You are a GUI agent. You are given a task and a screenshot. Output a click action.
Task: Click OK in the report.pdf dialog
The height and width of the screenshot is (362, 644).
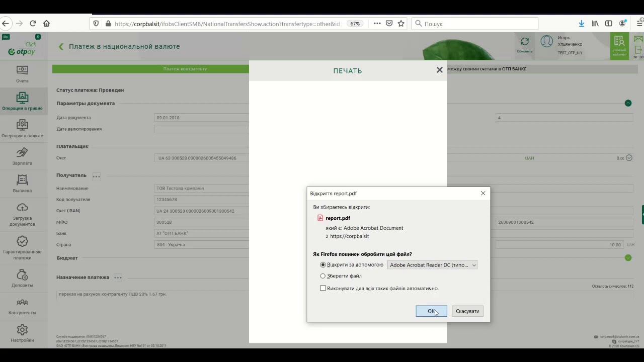[431, 311]
